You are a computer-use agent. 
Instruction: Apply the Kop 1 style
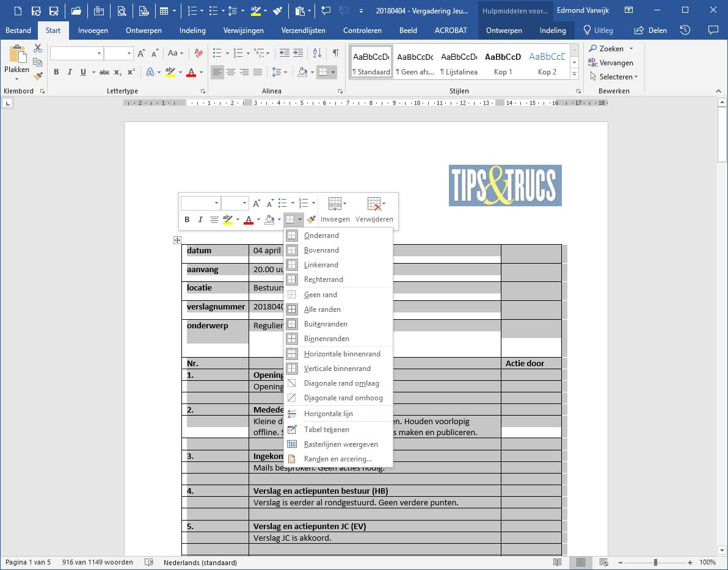click(x=503, y=62)
